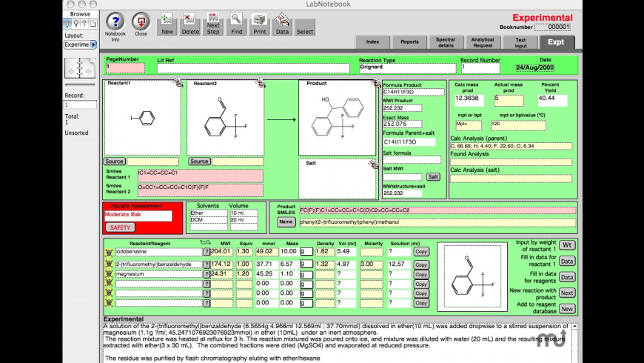Switch to the Spectral details tab
Screen dimensions: 644x363
coord(446,42)
